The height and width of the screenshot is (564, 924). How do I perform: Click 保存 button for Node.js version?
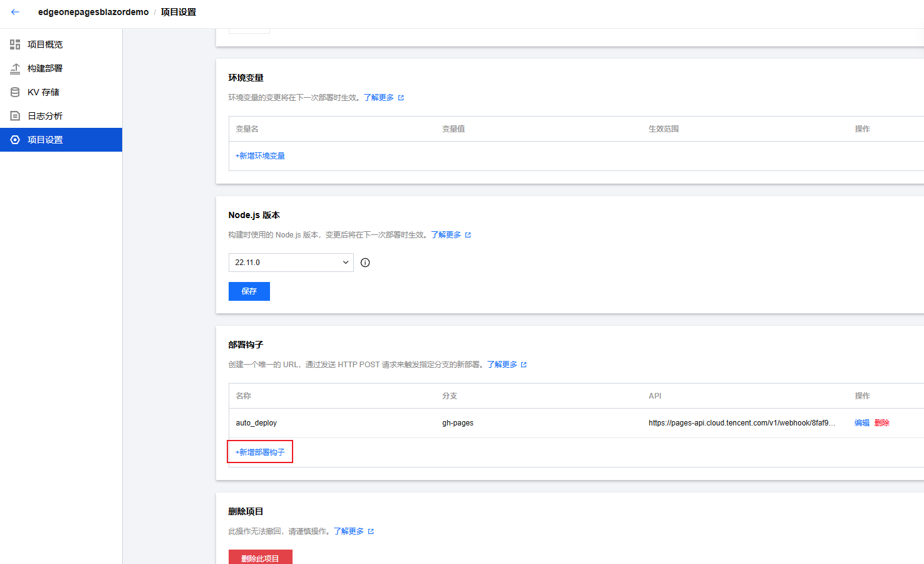(x=249, y=291)
